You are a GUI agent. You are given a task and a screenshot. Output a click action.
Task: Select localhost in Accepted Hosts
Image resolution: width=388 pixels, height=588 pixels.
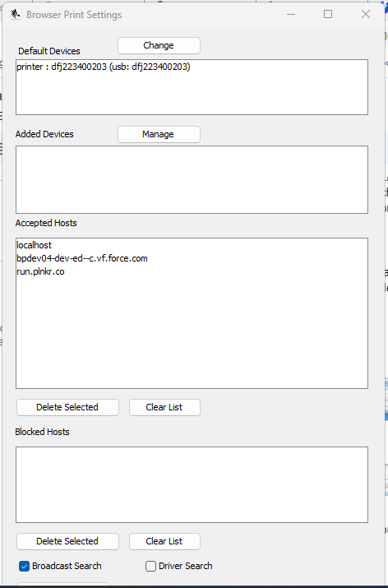(34, 245)
